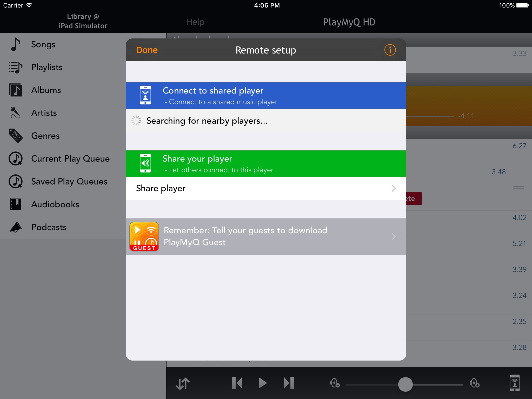This screenshot has width=532, height=399.
Task: Tap the Share your player speaker icon
Action: tap(145, 163)
